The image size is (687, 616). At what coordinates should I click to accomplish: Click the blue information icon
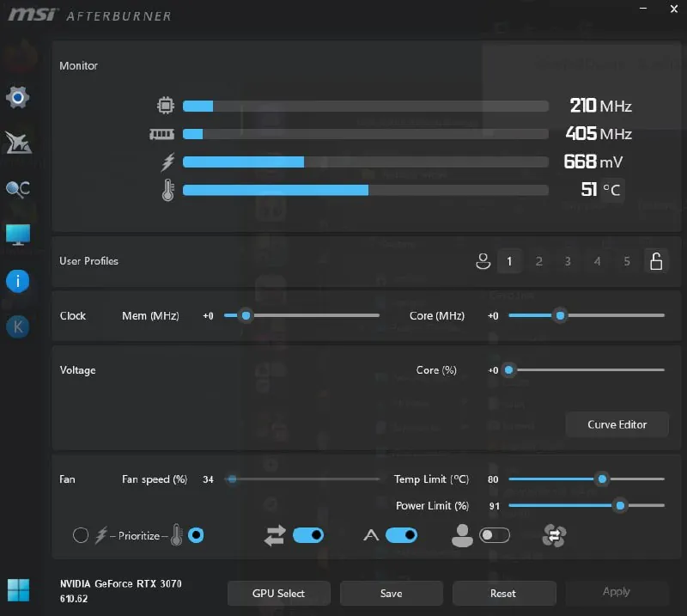[x=17, y=281]
